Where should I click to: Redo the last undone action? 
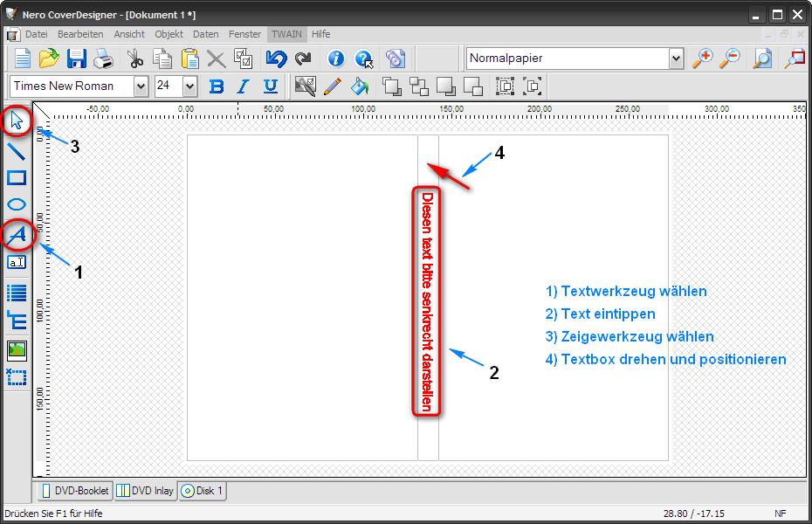coord(303,59)
